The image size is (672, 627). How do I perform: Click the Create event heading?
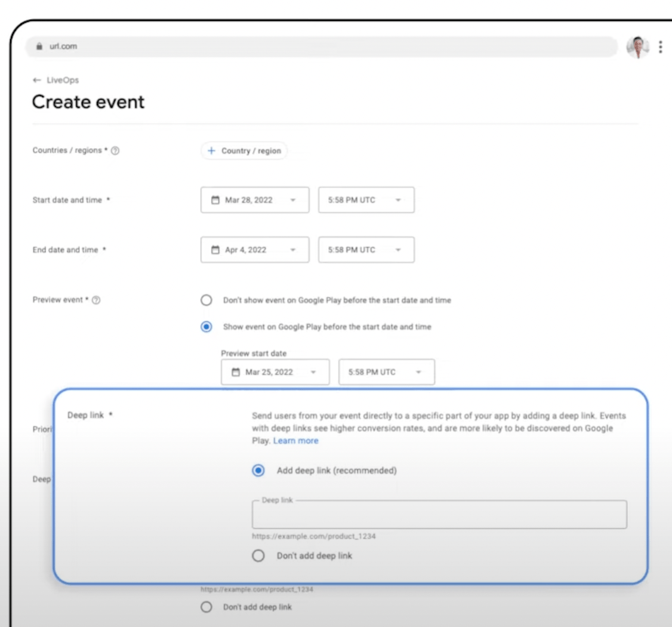coord(88,102)
